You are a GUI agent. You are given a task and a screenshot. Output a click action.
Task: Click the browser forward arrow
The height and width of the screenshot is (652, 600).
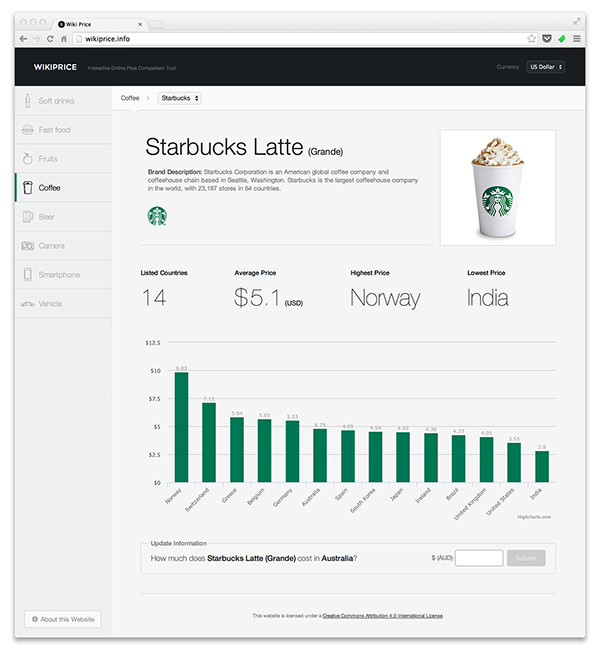pyautogui.click(x=37, y=39)
